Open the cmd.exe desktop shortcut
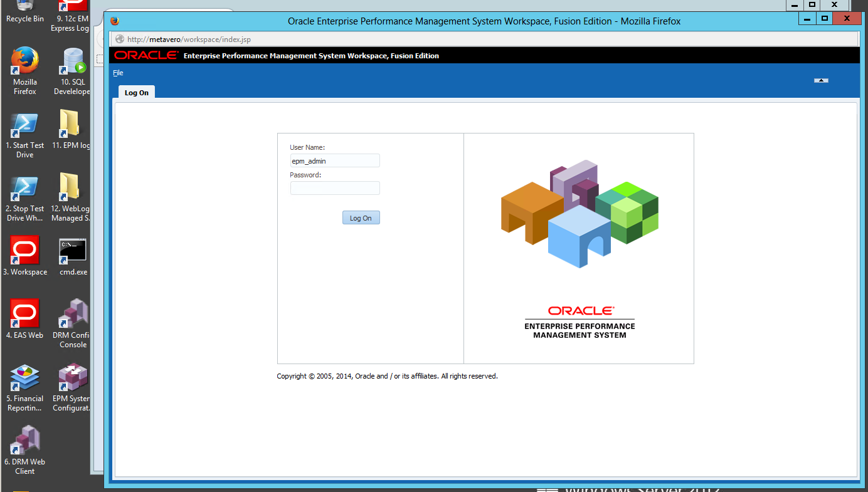This screenshot has height=492, width=868. pyautogui.click(x=73, y=256)
